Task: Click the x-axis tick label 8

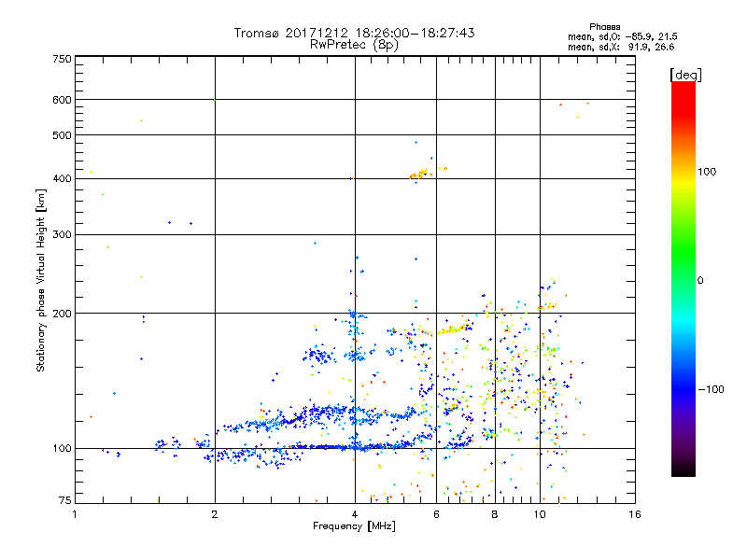Action: pyautogui.click(x=495, y=514)
